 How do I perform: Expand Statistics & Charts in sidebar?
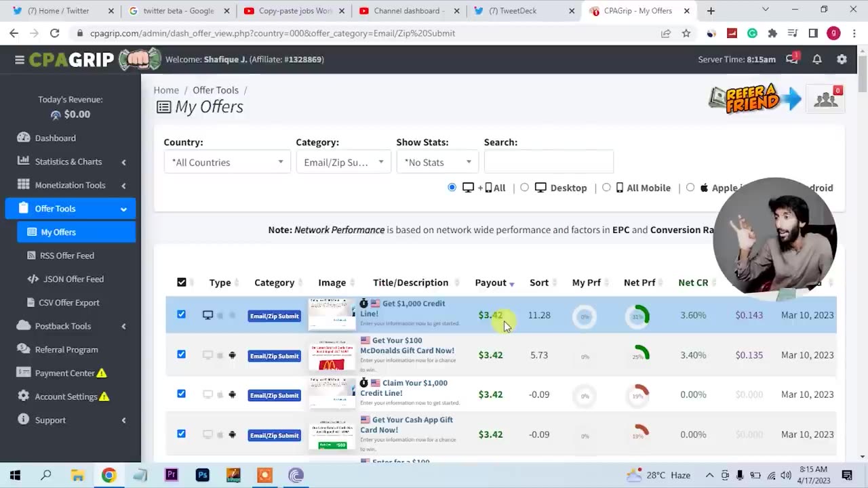tap(71, 162)
